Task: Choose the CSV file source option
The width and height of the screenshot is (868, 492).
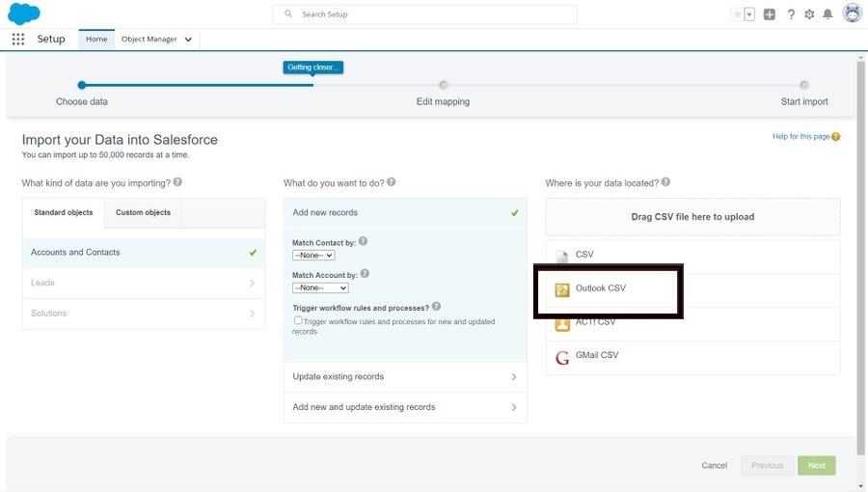Action: pyautogui.click(x=692, y=256)
